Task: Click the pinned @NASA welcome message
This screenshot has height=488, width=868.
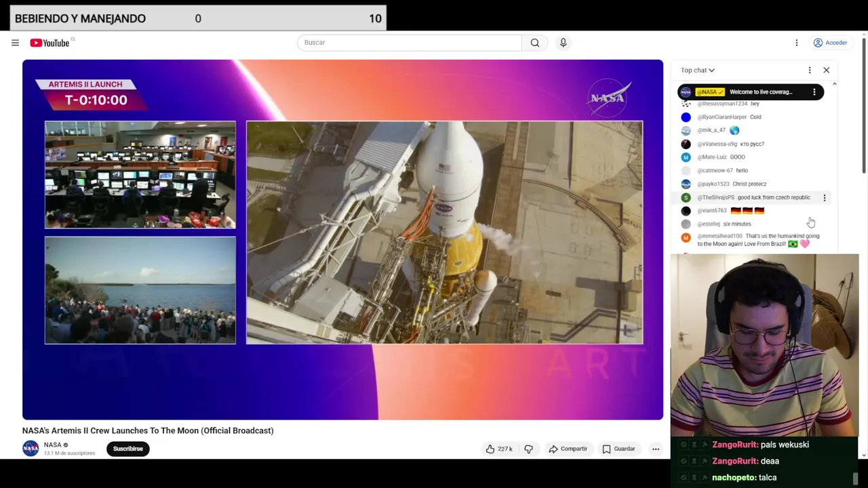Action: coord(751,91)
